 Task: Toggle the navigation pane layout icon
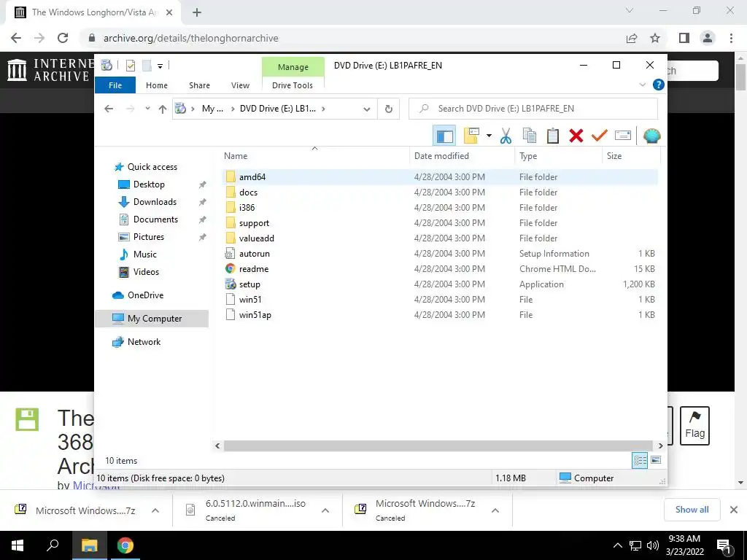pos(444,136)
